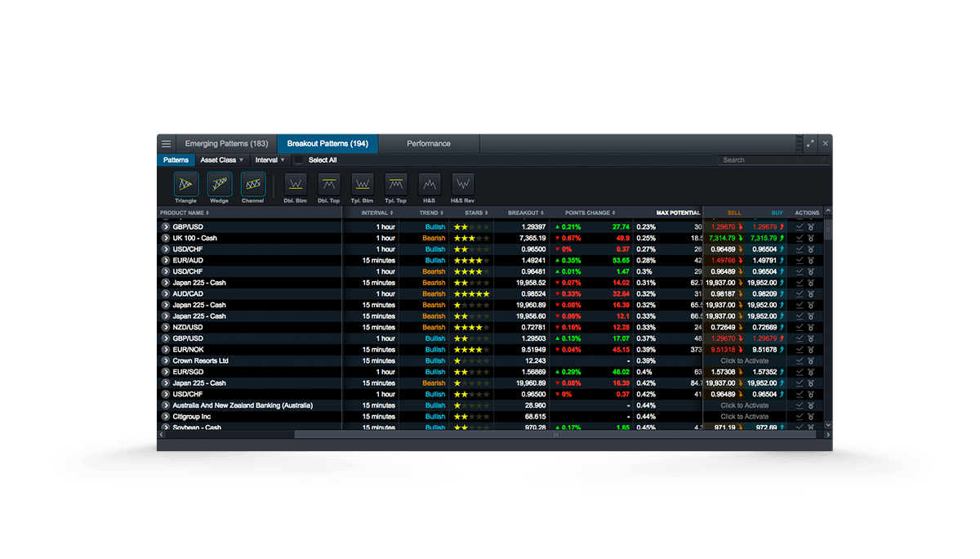Click the Channel pattern icon

252,184
